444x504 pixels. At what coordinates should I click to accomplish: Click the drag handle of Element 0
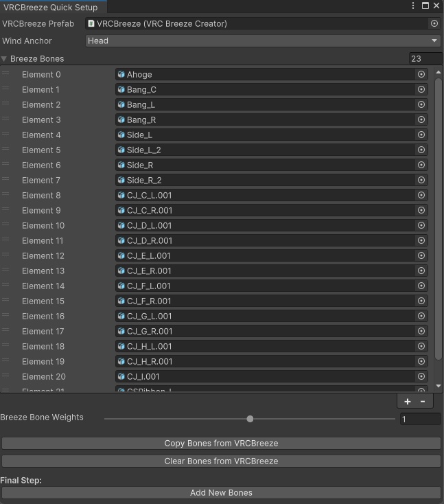pyautogui.click(x=5, y=73)
